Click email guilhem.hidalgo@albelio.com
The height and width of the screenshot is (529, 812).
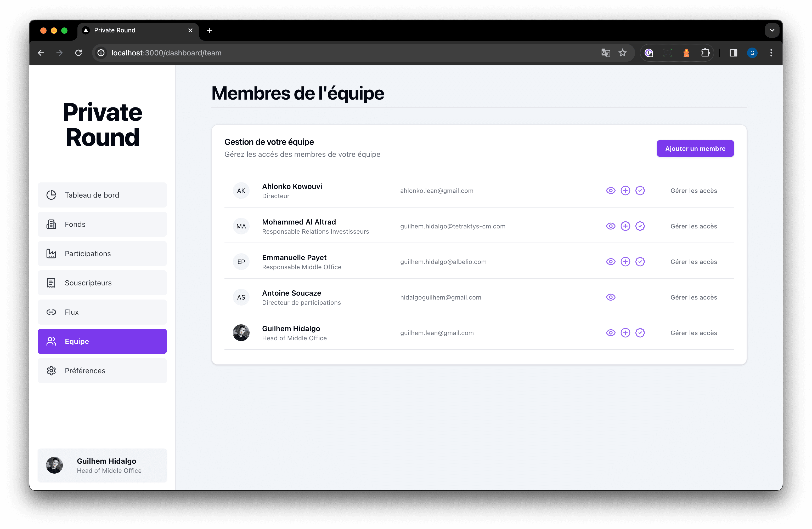[443, 262]
